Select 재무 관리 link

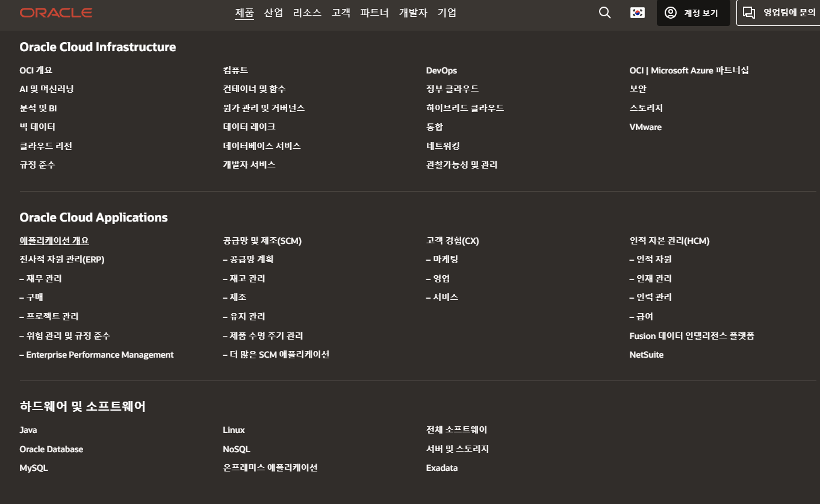click(x=40, y=279)
